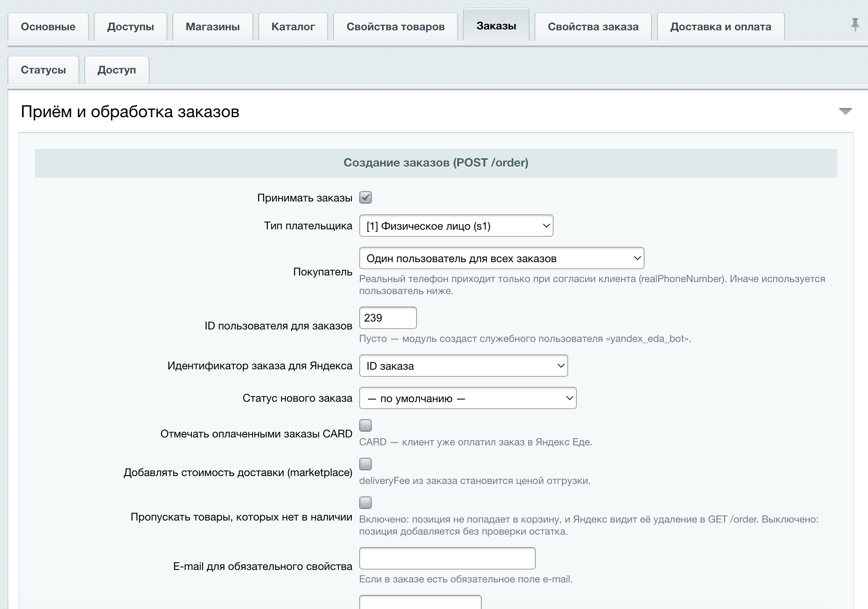Open the Доставка и оплата tab
Screen dimensions: 868x609
click(x=721, y=27)
